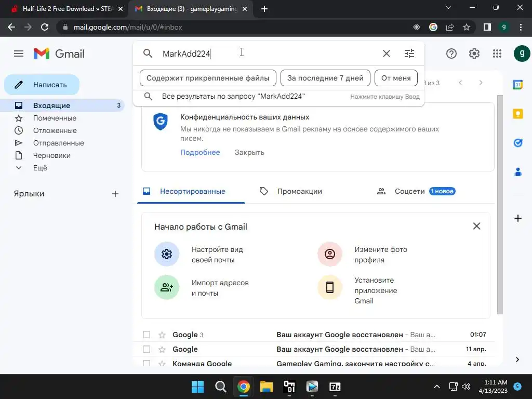Open a new browser tab with plus
The image size is (532, 399).
pyautogui.click(x=264, y=9)
